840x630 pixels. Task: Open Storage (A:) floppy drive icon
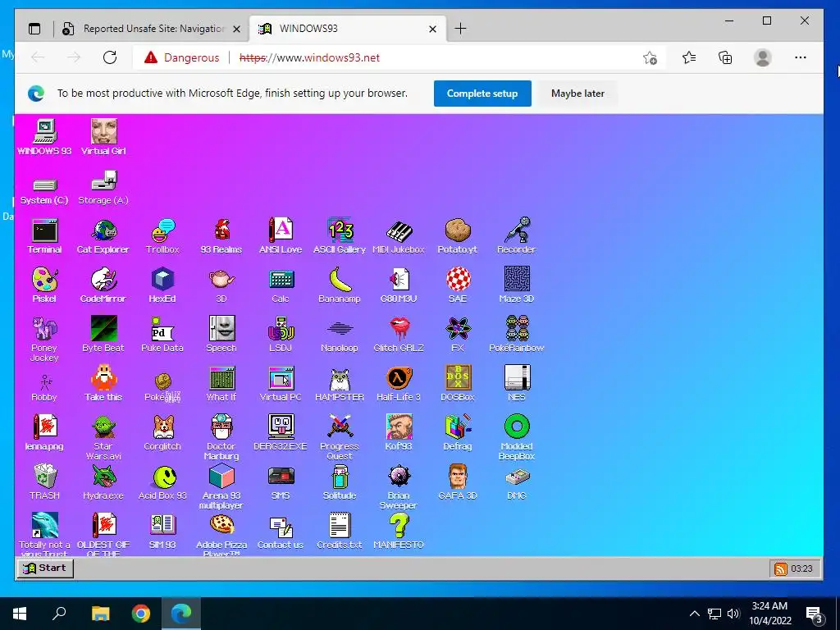(103, 189)
